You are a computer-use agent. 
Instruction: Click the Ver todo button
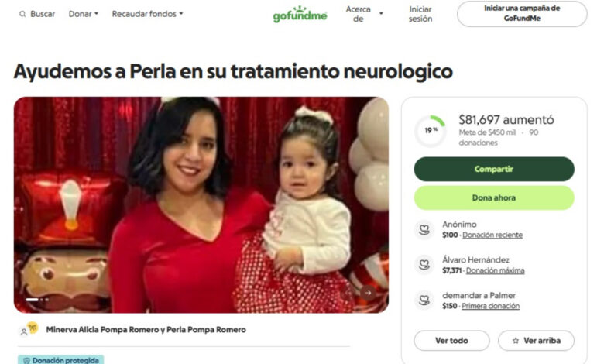pos(452,341)
